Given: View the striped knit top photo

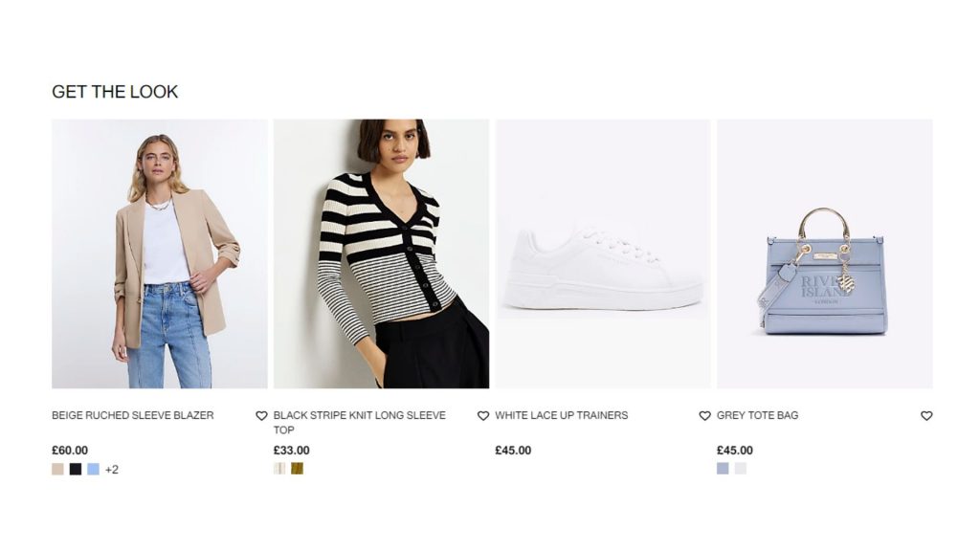Looking at the screenshot, I should [381, 253].
